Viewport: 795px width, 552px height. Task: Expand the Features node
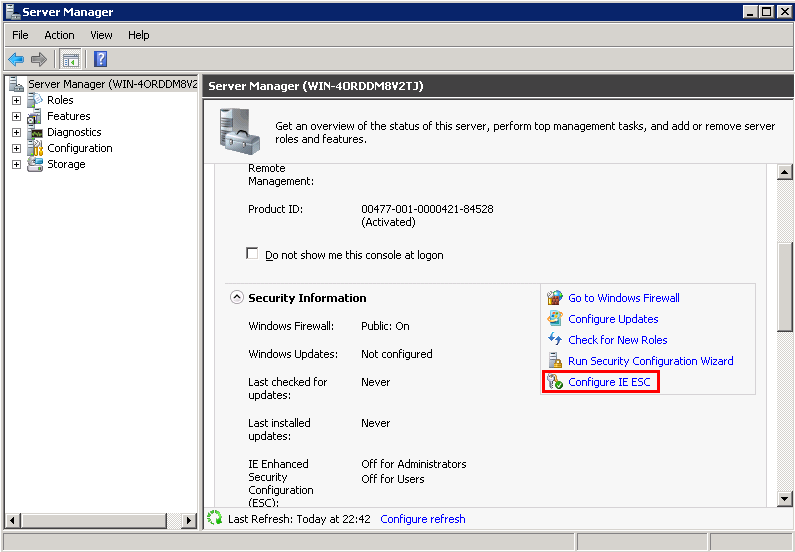(16, 117)
